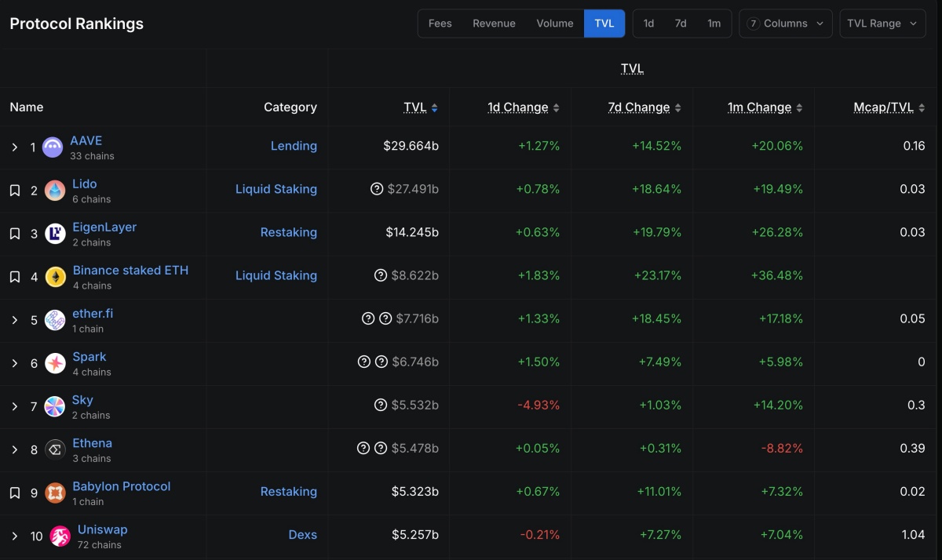Image resolution: width=942 pixels, height=560 pixels.
Task: Switch to the Revenue tab
Action: tap(494, 24)
